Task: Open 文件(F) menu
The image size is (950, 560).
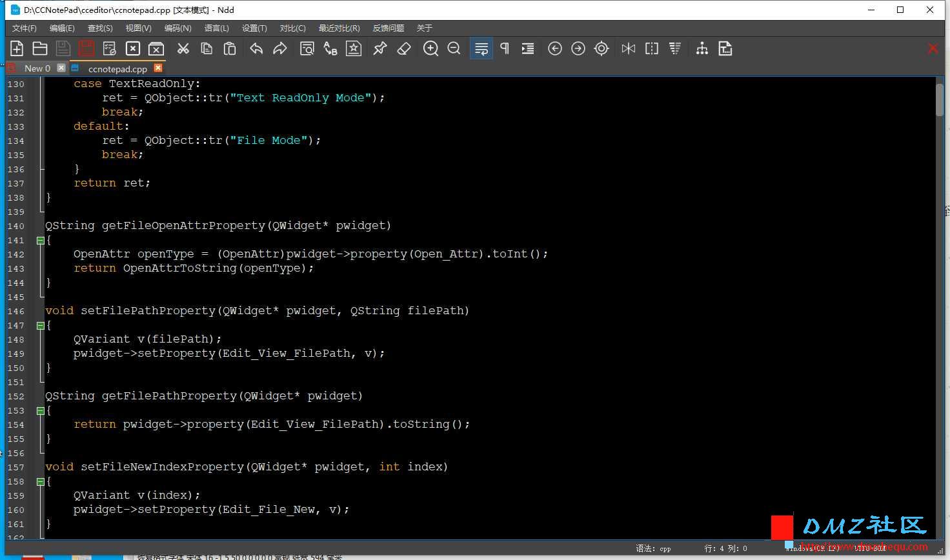Action: coord(25,28)
